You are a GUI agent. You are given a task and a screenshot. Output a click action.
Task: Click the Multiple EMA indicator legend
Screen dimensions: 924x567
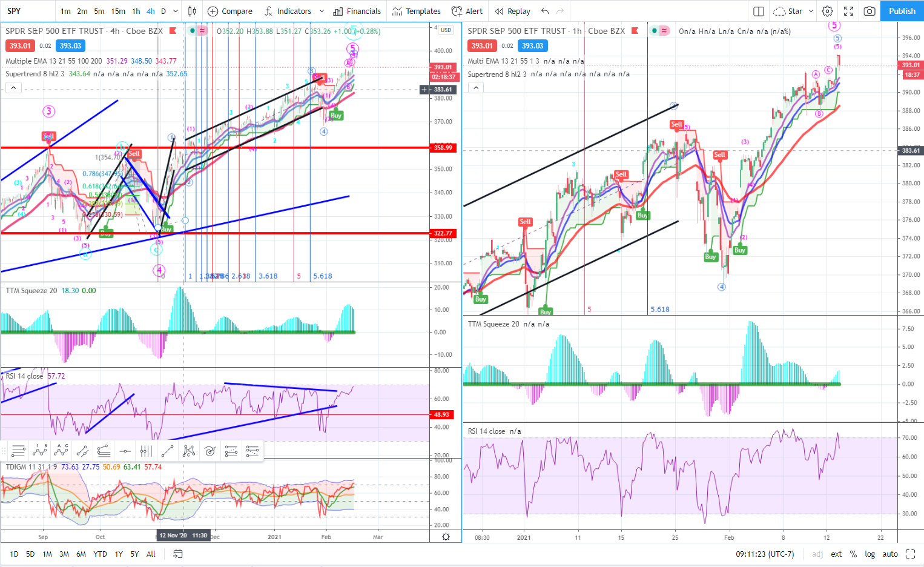[x=91, y=61]
